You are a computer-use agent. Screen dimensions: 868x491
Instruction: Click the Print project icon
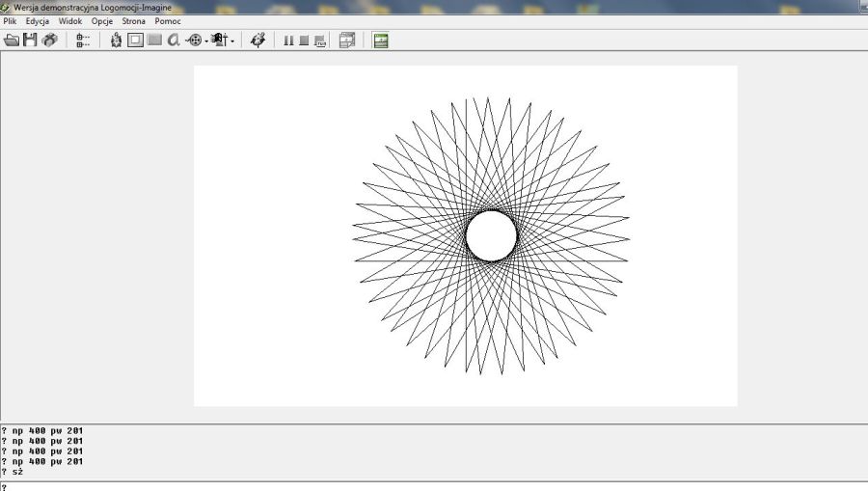tap(49, 41)
